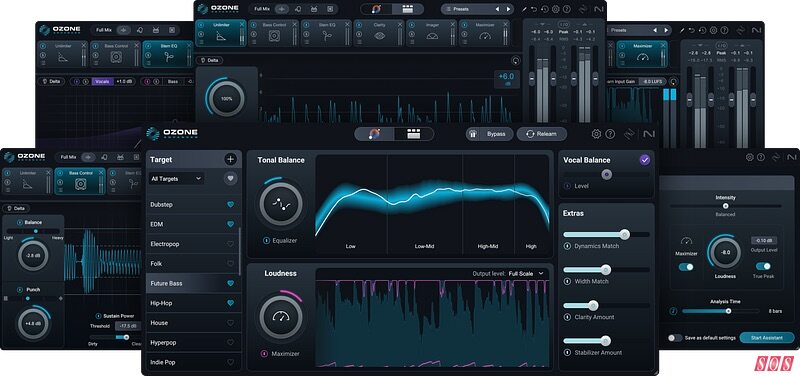The width and height of the screenshot is (800, 376).
Task: Select the Clarity module in top window
Action: pos(379,33)
